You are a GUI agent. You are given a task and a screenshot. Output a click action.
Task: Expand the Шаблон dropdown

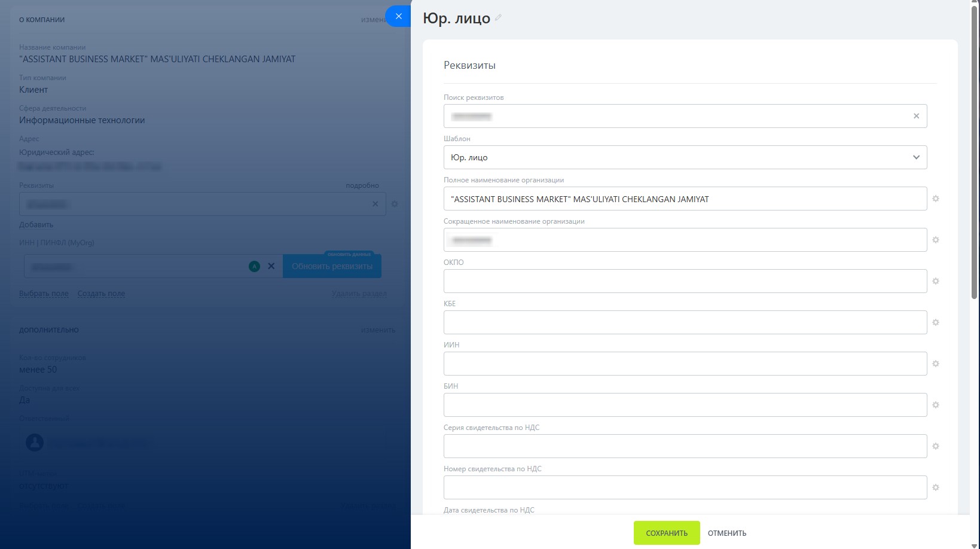pos(685,157)
